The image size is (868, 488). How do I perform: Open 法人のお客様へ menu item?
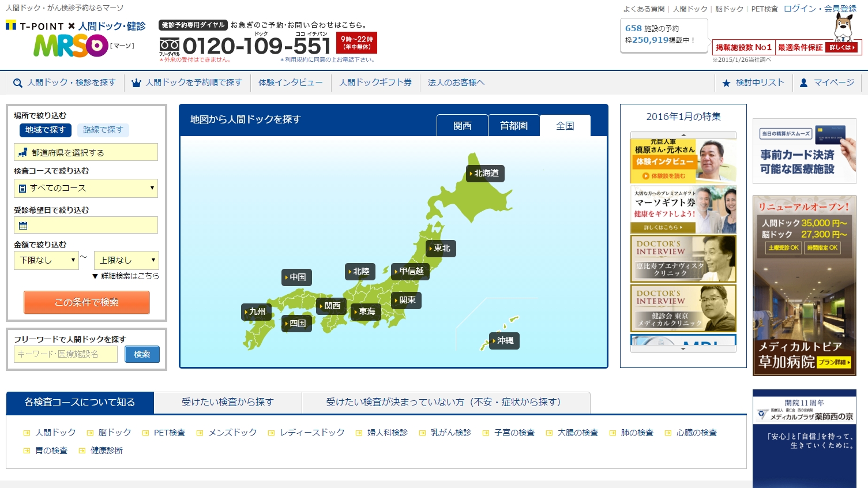456,82
